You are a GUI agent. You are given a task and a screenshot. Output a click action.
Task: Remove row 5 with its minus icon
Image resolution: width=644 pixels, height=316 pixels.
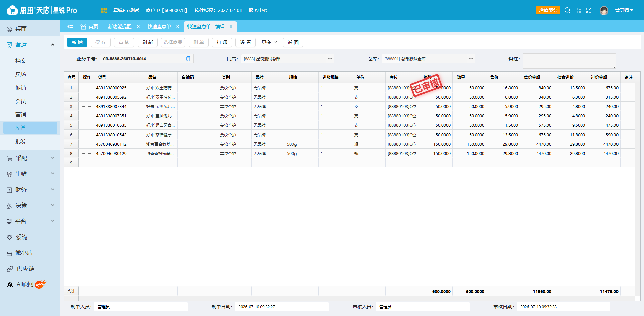[89, 125]
